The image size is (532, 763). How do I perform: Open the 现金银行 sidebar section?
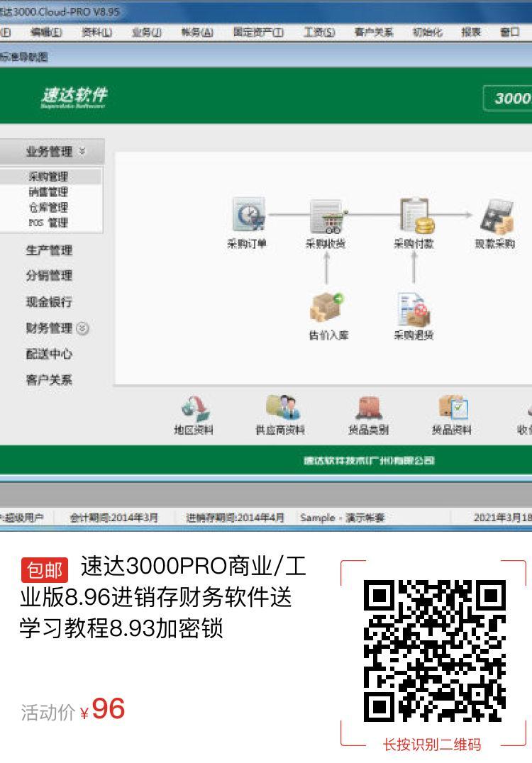point(49,301)
